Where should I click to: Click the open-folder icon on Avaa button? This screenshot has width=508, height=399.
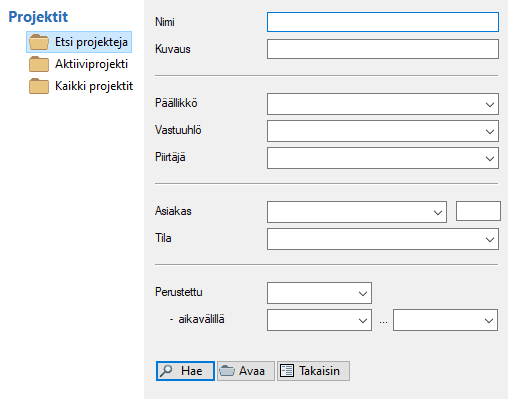click(x=227, y=371)
